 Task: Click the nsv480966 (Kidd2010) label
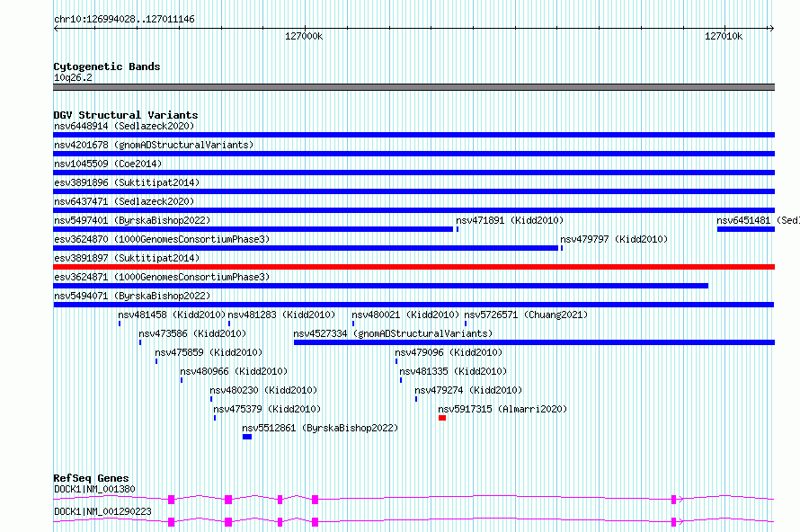coord(234,371)
